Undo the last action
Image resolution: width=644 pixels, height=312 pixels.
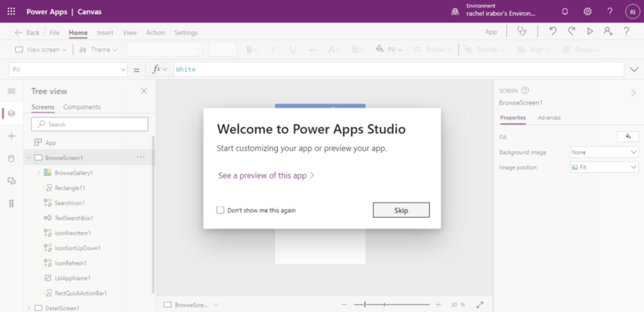pyautogui.click(x=553, y=31)
